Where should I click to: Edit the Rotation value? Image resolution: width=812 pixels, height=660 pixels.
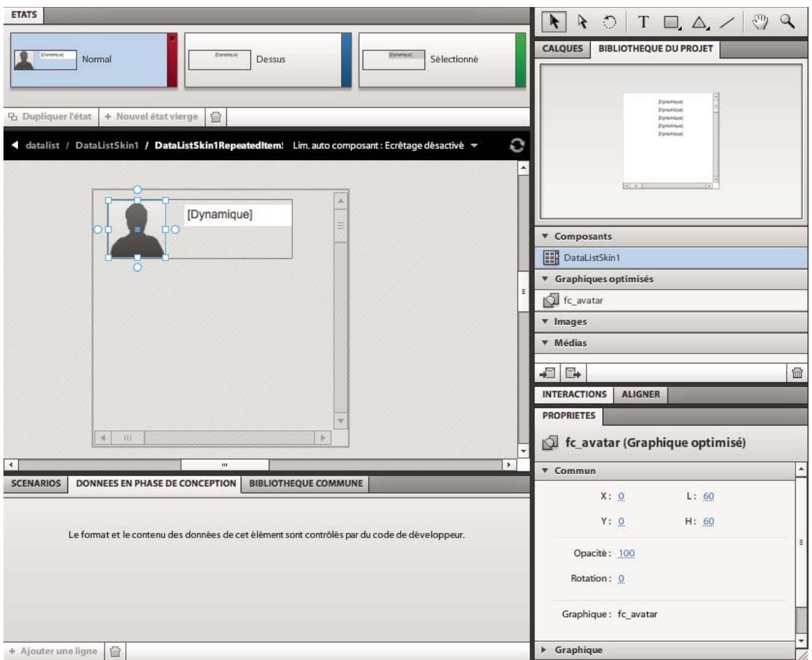(621, 578)
